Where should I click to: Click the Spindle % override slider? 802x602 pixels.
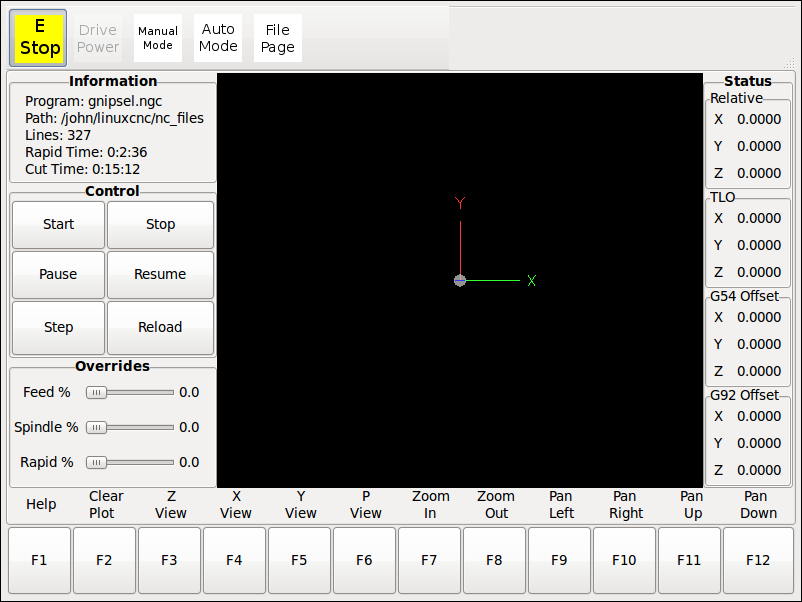pyautogui.click(x=130, y=427)
